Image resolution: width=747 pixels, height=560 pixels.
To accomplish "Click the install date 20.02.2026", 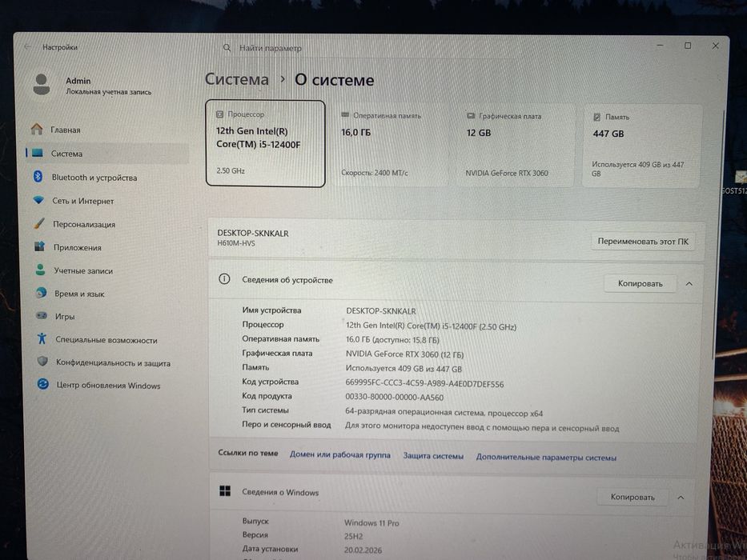I will tap(363, 550).
